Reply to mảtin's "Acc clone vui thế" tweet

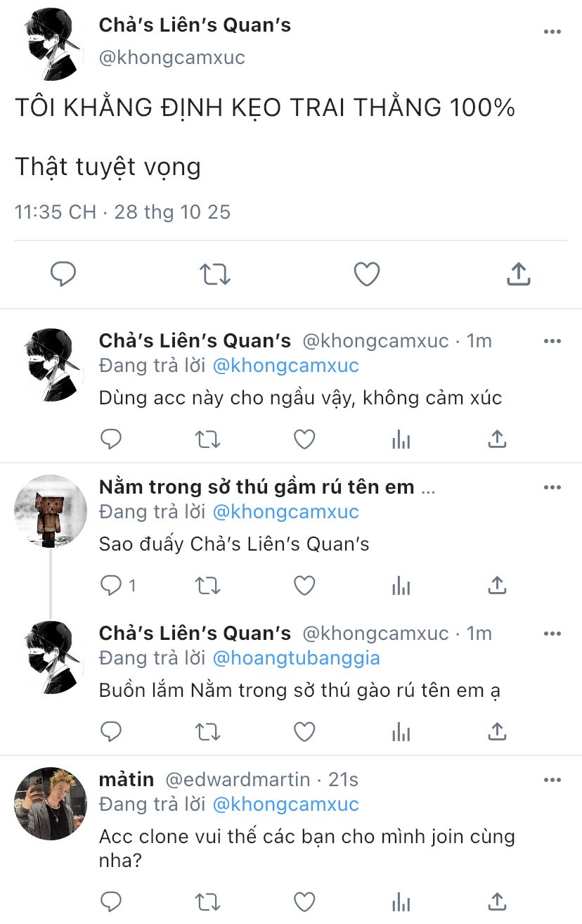coord(112,901)
